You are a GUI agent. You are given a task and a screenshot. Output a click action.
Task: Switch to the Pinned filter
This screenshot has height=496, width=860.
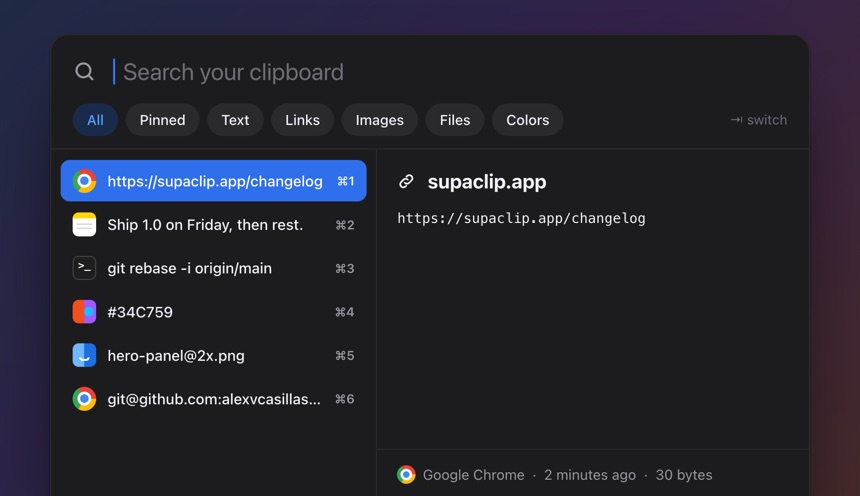point(162,120)
